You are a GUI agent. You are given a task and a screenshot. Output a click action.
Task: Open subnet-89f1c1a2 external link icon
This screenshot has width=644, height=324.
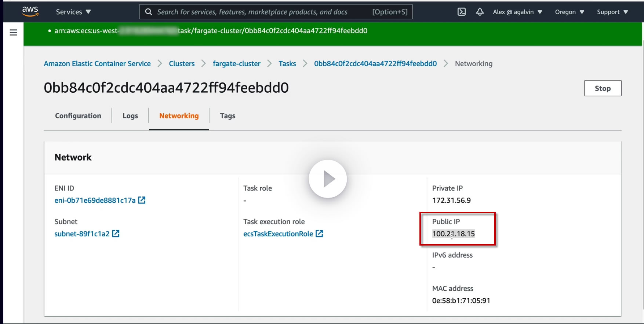[x=116, y=233]
